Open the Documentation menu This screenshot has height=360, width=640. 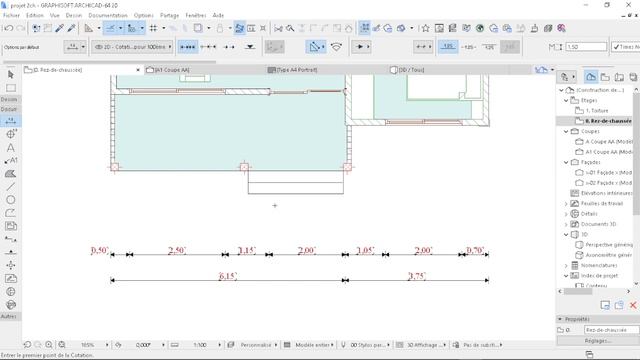pos(108,15)
